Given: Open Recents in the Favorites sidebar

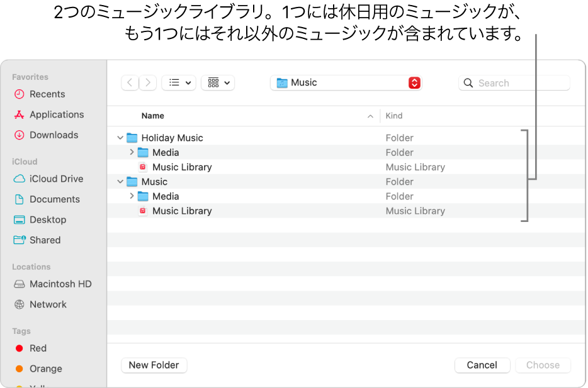Looking at the screenshot, I should 40,94.
